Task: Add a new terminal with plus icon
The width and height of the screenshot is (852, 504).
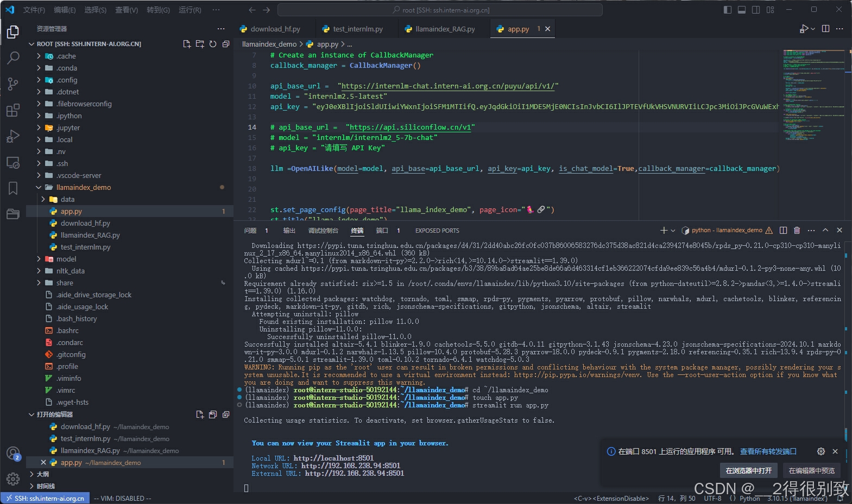Action: [664, 230]
